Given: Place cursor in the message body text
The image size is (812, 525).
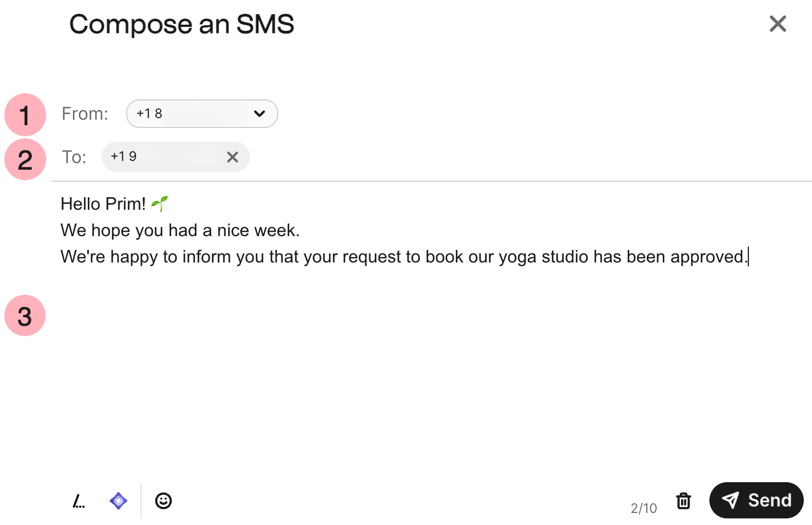Looking at the screenshot, I should point(384,256).
